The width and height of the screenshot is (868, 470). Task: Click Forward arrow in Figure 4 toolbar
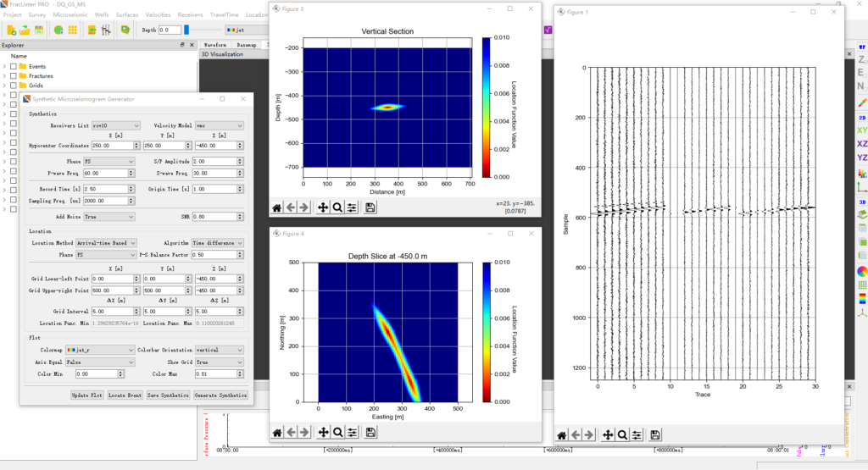coord(304,433)
